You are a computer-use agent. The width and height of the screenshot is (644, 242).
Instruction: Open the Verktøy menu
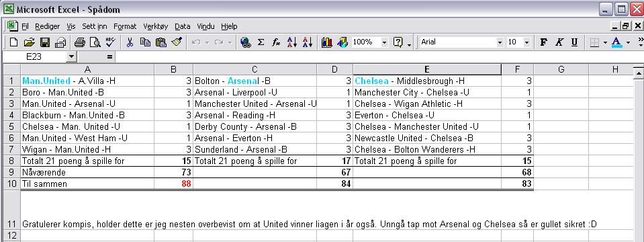(x=156, y=26)
